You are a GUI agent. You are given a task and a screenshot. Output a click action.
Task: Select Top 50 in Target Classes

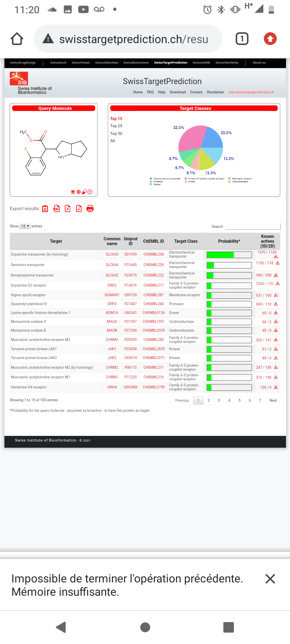coord(116,134)
